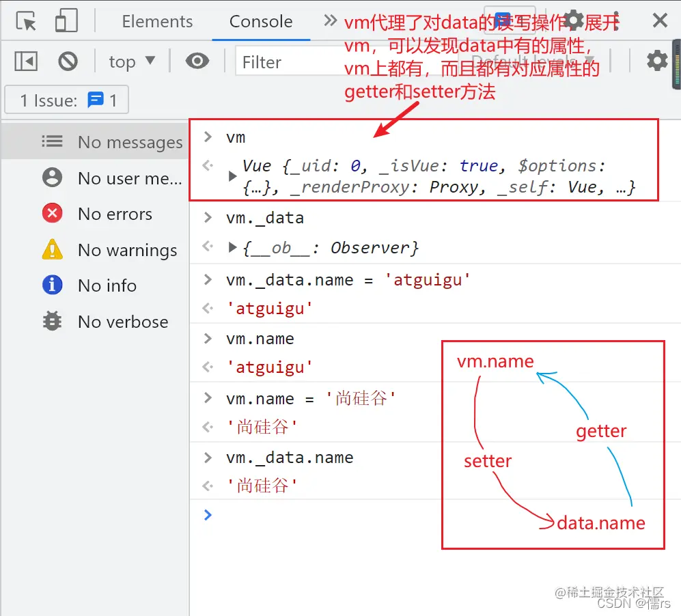Filter by No info row

[x=95, y=285]
